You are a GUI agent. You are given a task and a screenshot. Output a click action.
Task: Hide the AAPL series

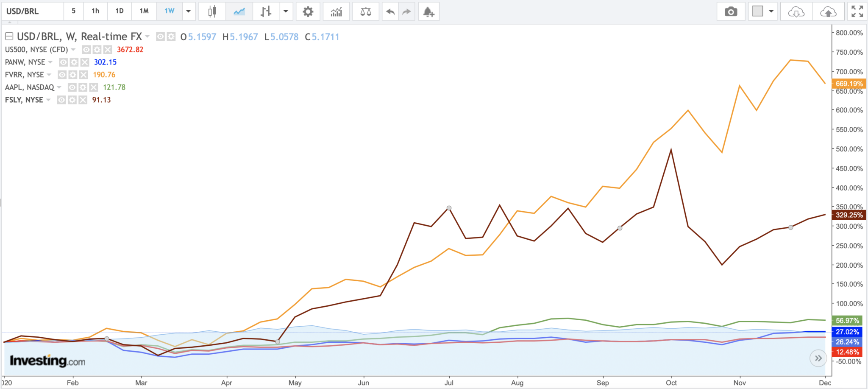click(x=72, y=87)
